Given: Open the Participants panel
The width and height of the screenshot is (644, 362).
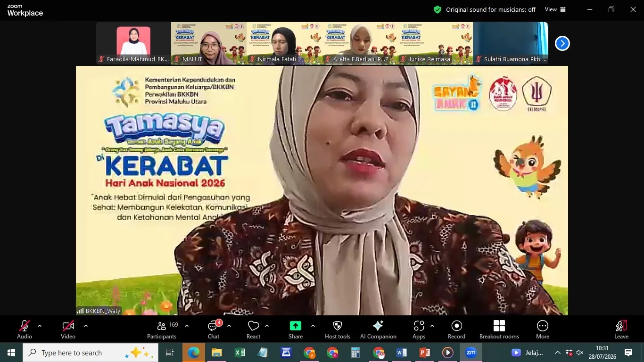Looking at the screenshot, I should point(162,329).
